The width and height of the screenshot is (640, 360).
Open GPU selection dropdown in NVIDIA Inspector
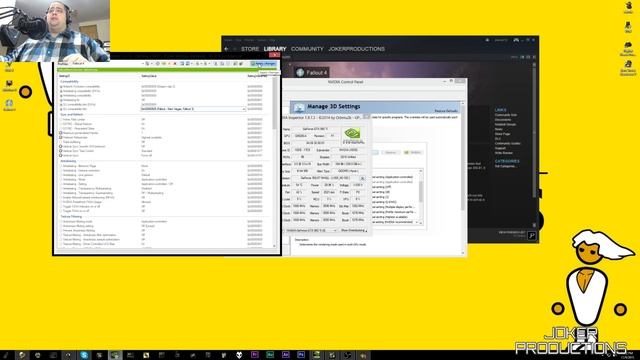(311, 231)
